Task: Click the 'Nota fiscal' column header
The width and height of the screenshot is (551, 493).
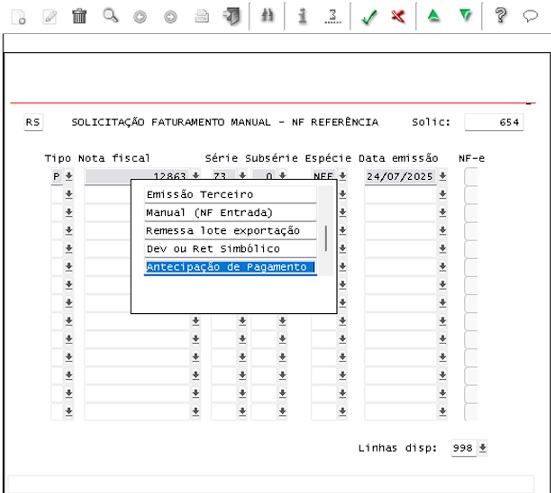Action: click(x=114, y=158)
